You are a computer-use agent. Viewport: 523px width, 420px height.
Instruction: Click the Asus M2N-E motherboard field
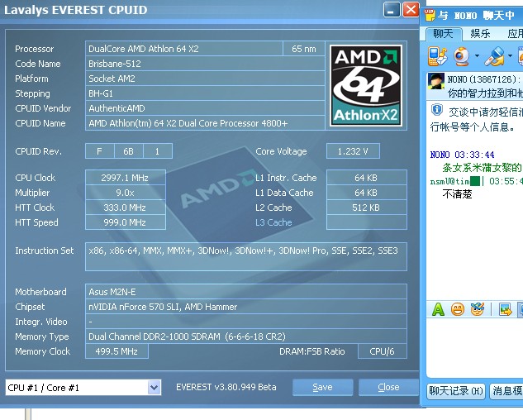[246, 292]
